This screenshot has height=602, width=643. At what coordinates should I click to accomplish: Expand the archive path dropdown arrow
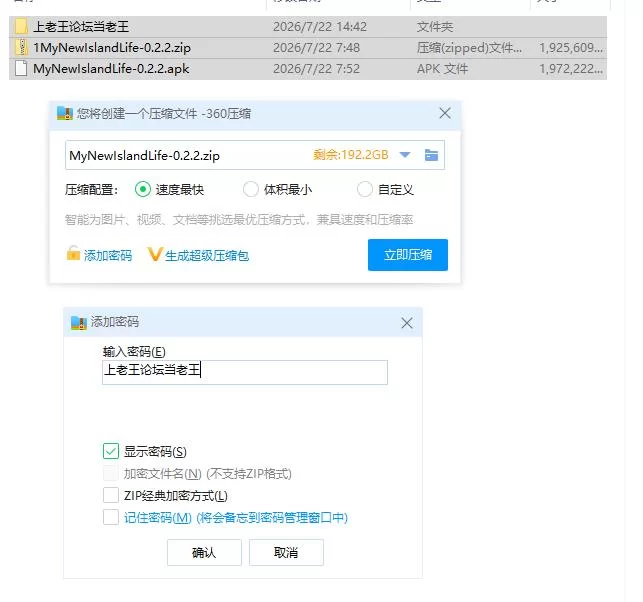point(405,155)
